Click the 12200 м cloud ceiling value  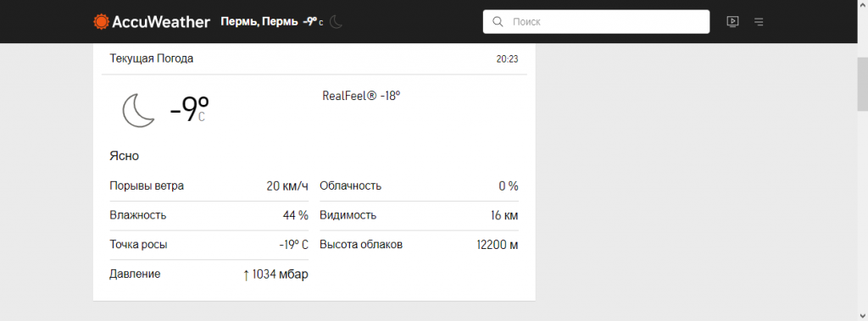497,245
